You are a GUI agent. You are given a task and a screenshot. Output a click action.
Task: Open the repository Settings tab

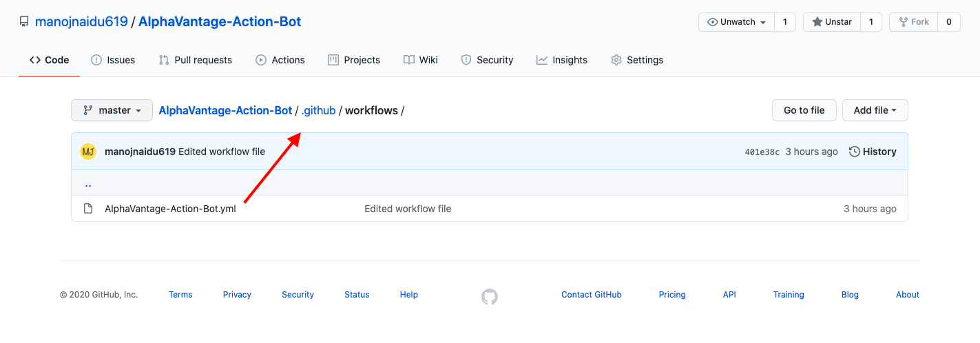[637, 60]
